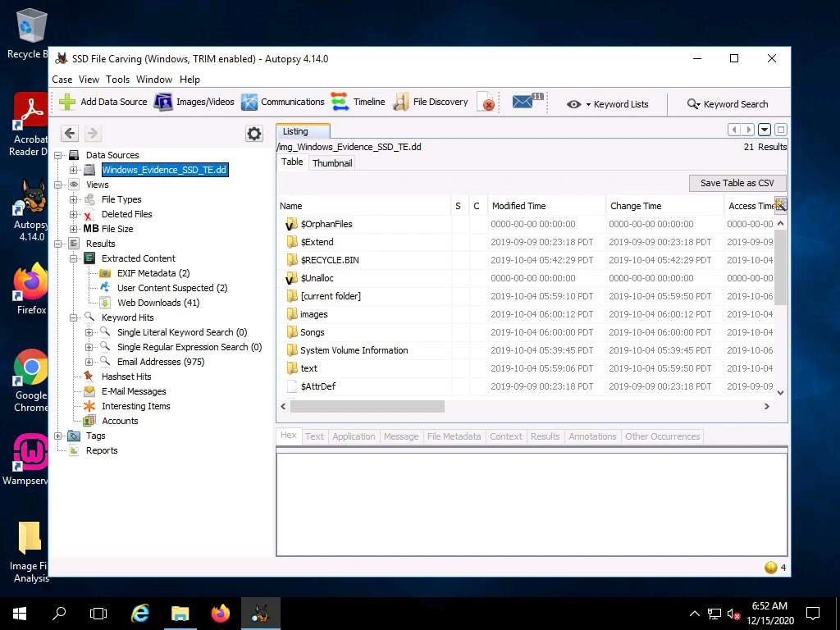
Task: Open the View menu
Action: (89, 80)
